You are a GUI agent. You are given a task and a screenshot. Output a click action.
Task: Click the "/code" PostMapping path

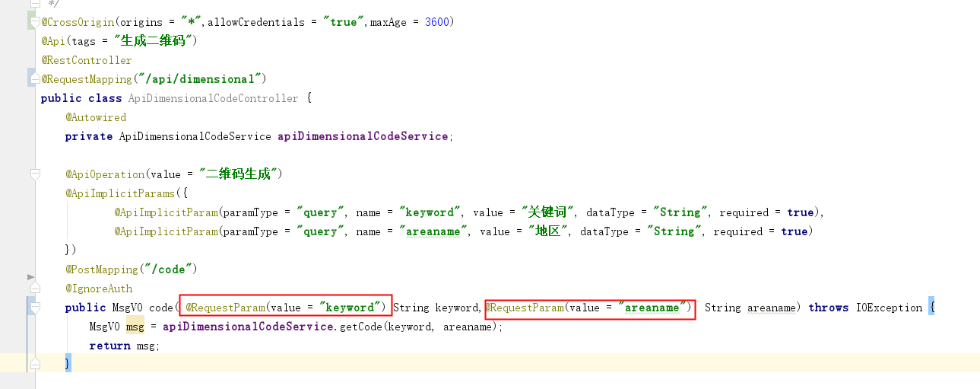[167, 269]
